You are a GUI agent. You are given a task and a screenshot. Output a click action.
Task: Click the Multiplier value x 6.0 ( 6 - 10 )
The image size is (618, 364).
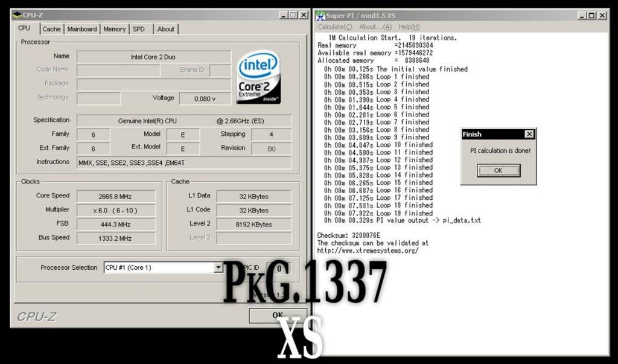[x=115, y=211]
